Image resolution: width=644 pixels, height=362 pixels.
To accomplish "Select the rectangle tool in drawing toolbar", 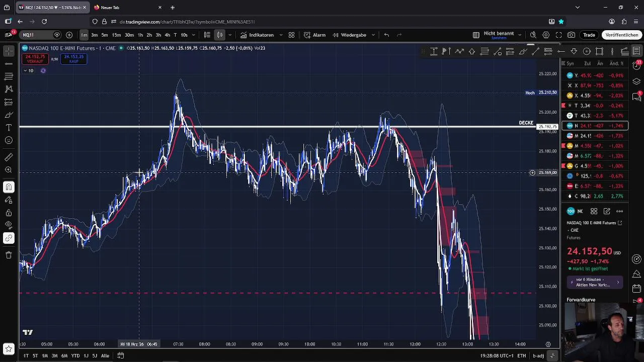I will point(599,51).
